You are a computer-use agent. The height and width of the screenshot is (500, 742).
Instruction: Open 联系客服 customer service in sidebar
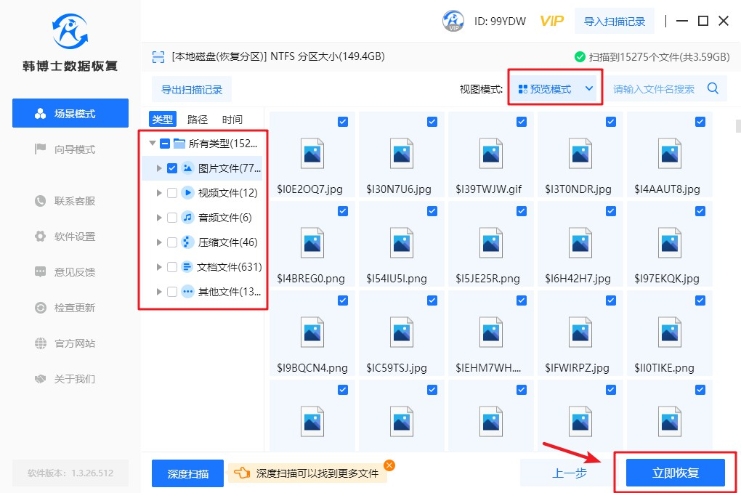[x=74, y=201]
